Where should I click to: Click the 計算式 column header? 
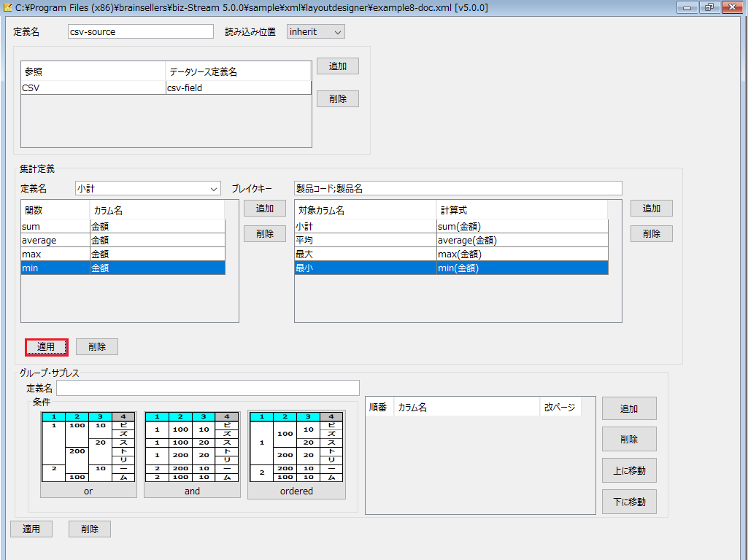[x=522, y=210]
